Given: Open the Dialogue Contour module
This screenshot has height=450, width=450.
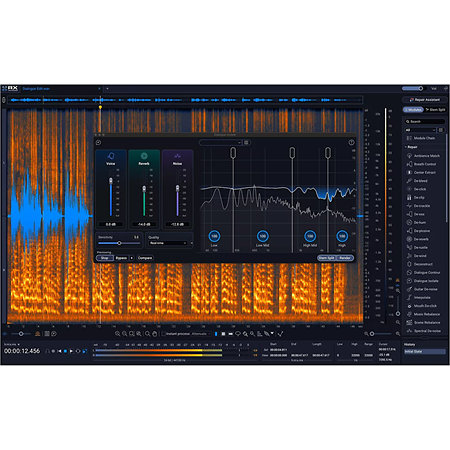Looking at the screenshot, I should tap(423, 272).
